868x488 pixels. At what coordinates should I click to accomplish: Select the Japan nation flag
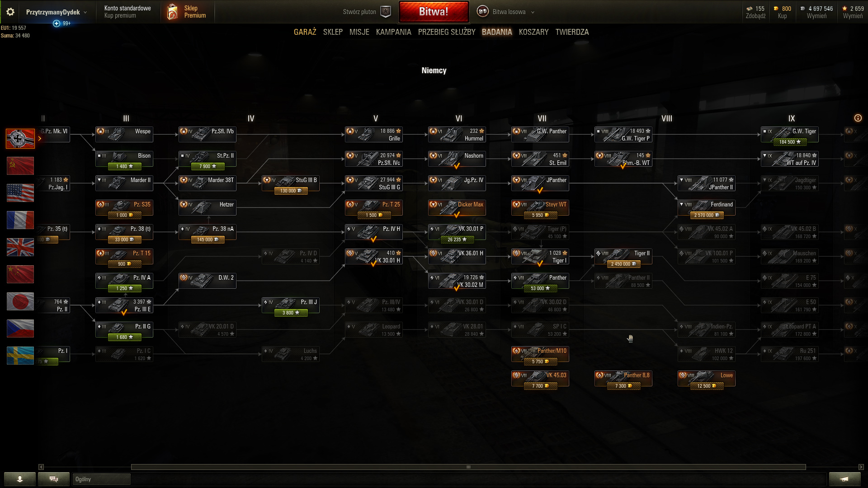click(20, 301)
